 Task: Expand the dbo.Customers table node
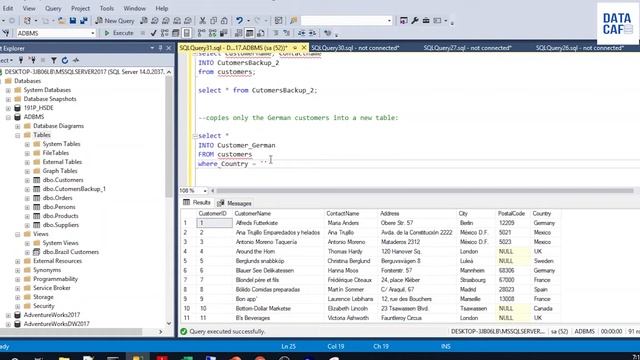click(x=27, y=180)
